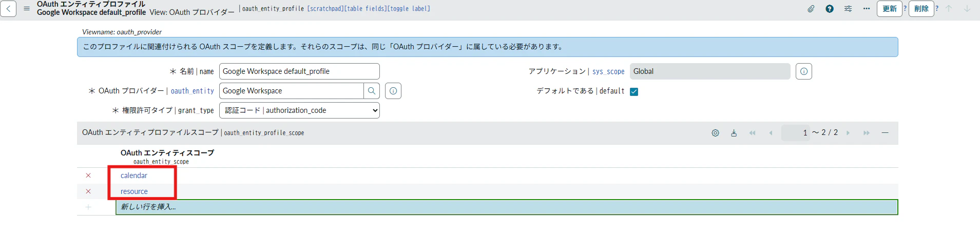Toggle the default (デフォルトである) checkbox
Viewport: 980px width, 234px height.
[x=634, y=92]
